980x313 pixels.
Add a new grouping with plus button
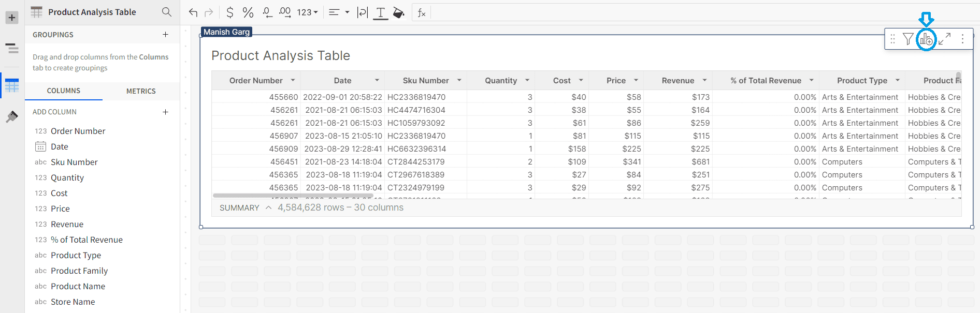click(166, 35)
